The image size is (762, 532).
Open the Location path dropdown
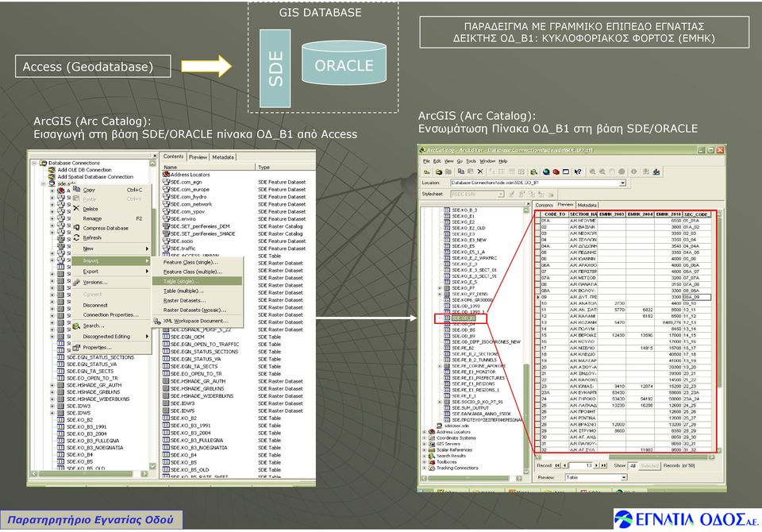(622, 183)
